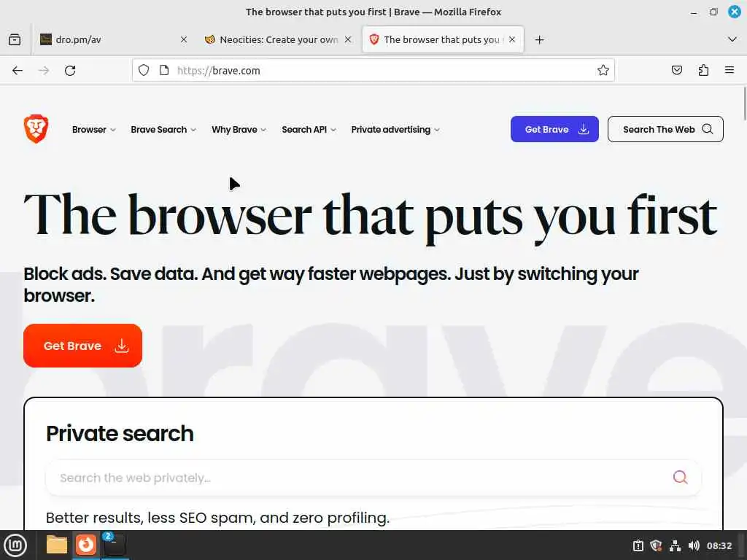List all tabs with the chevron
The height and width of the screenshot is (560, 747).
click(x=732, y=39)
